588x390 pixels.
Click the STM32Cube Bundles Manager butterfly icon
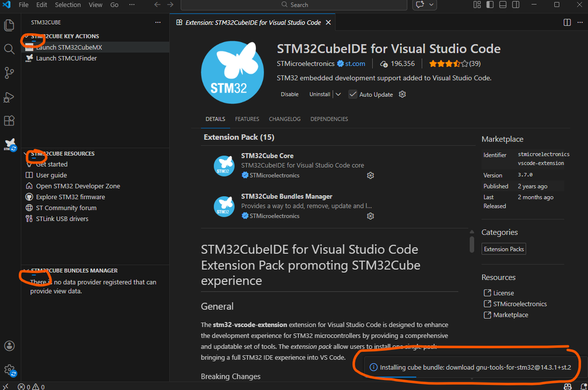tap(224, 206)
